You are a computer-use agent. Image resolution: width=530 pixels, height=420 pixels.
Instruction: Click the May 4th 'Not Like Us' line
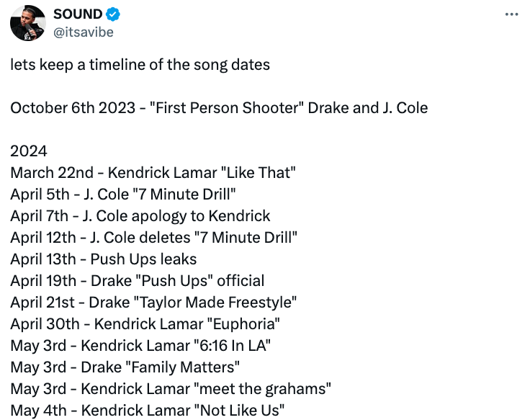[x=148, y=411]
